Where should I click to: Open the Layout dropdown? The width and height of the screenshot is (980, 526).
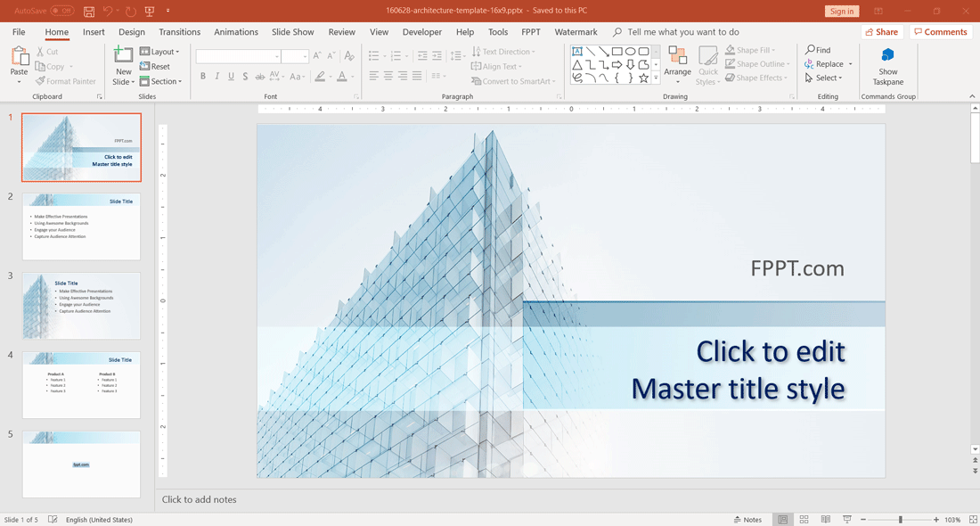point(160,51)
